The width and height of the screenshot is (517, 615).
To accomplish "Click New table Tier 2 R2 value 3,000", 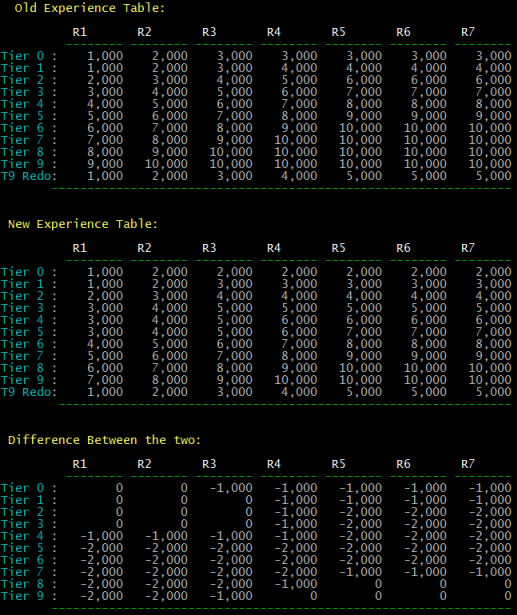I will coord(170,296).
